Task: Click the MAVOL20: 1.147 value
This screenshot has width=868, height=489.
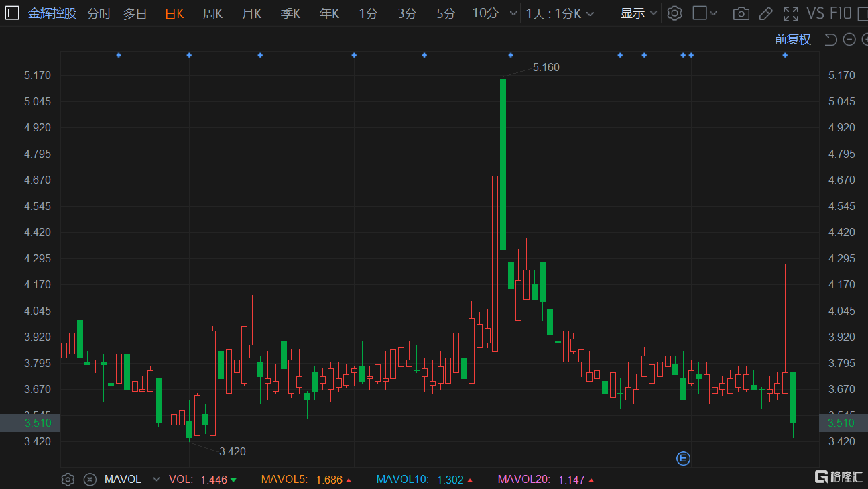Action: [x=572, y=480]
